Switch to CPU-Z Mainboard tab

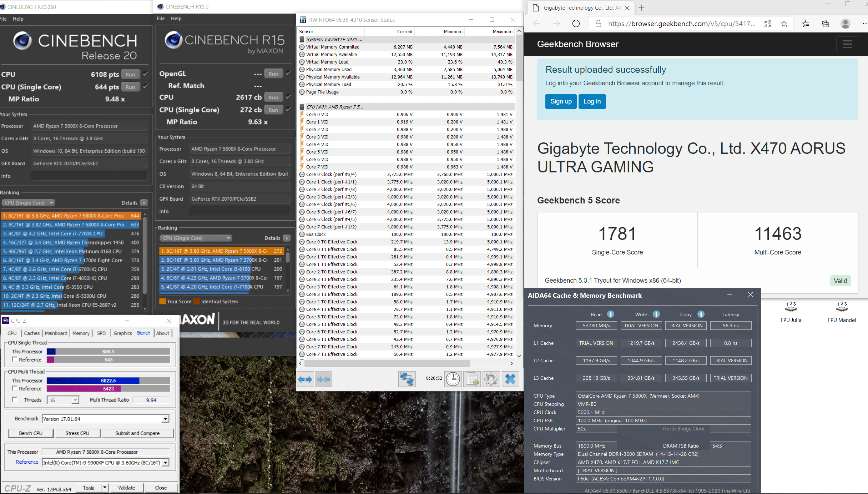[56, 333]
